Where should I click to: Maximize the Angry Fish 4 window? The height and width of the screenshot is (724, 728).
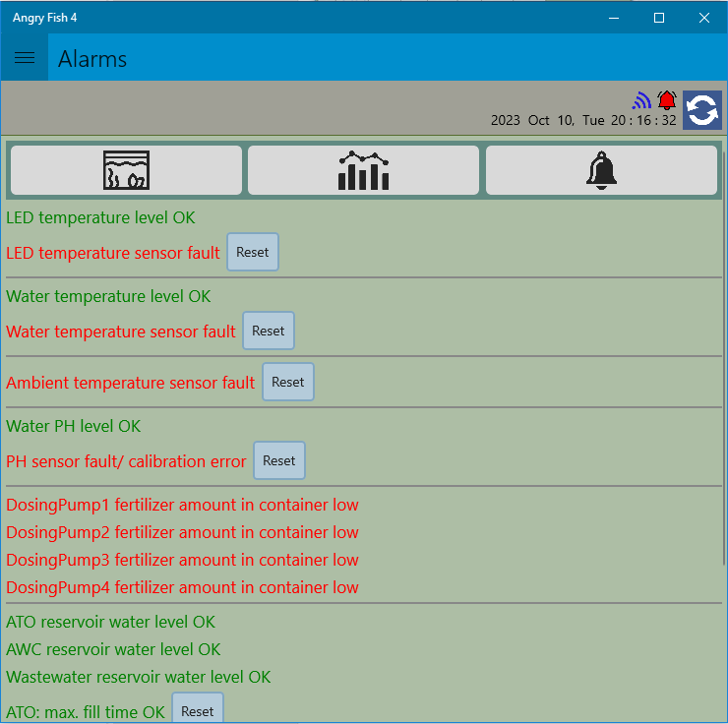[x=659, y=18]
